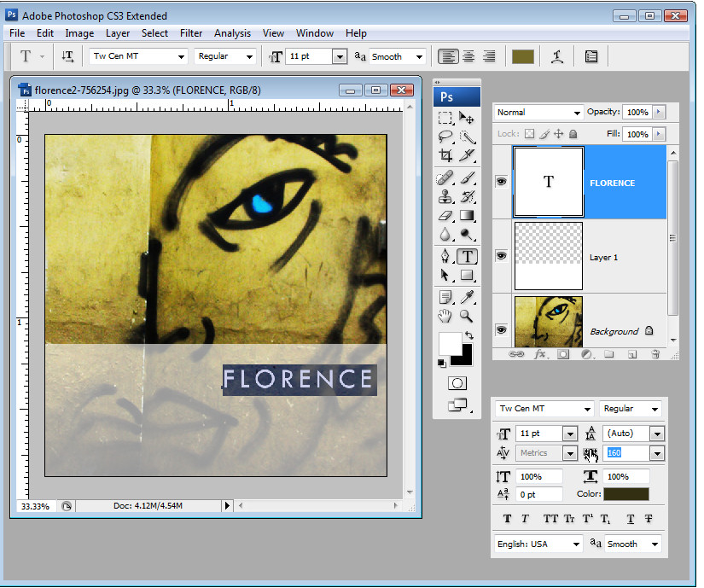Open anti-aliasing Smooth dropdown in options bar
704x588 pixels.
pyautogui.click(x=419, y=56)
